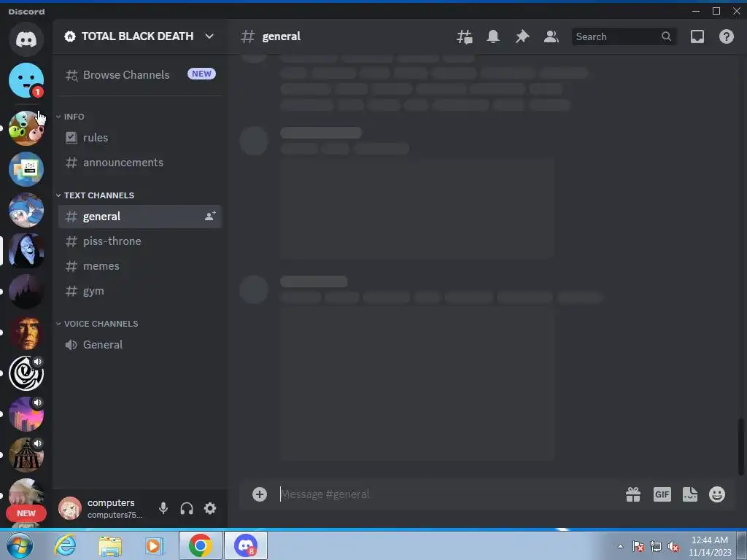
Task: Click the Search field
Action: pyautogui.click(x=624, y=36)
